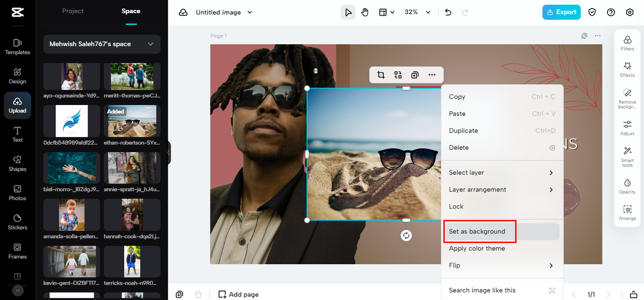The height and width of the screenshot is (300, 644).
Task: Open the 32% zoom dropdown
Action: point(418,12)
